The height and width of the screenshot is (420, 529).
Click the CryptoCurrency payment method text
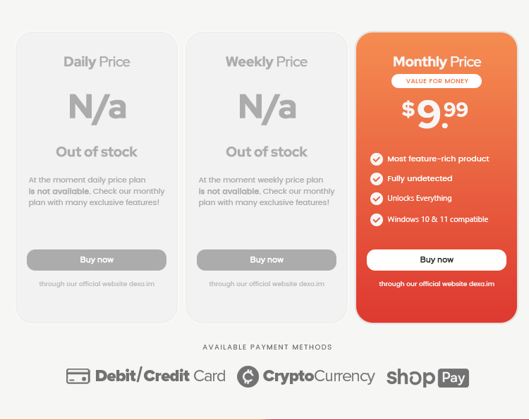click(319, 376)
